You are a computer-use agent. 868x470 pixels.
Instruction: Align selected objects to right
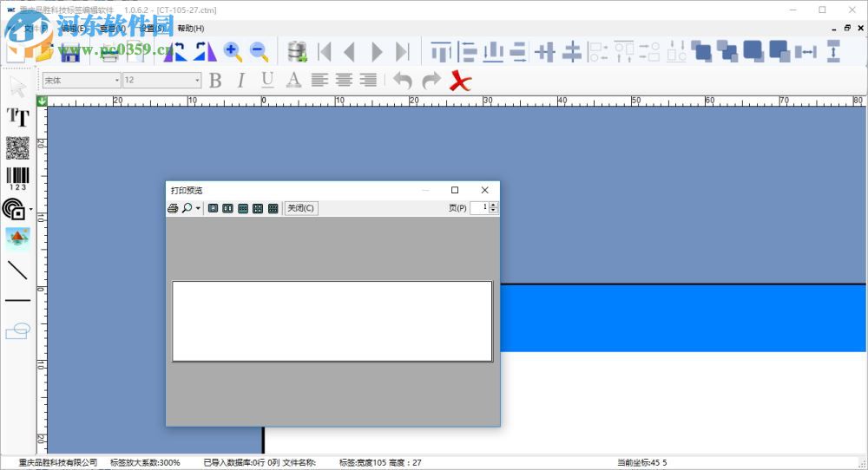[x=518, y=51]
